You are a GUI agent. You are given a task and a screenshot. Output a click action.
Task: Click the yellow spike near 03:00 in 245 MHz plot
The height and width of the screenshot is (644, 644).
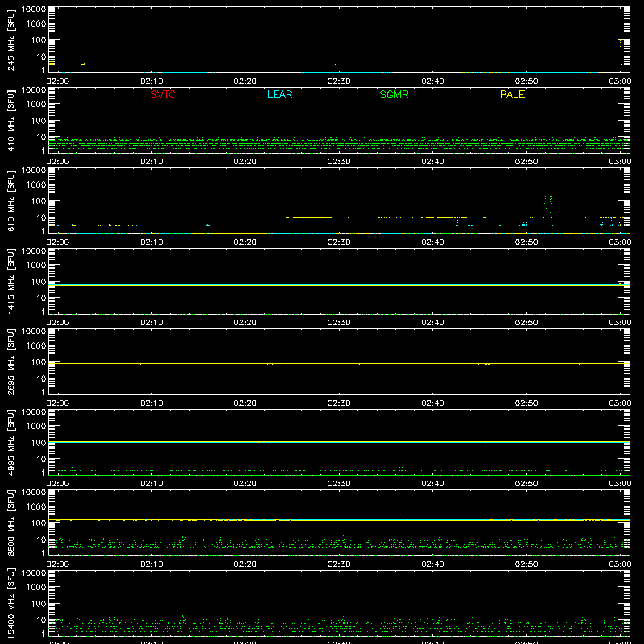click(x=621, y=52)
